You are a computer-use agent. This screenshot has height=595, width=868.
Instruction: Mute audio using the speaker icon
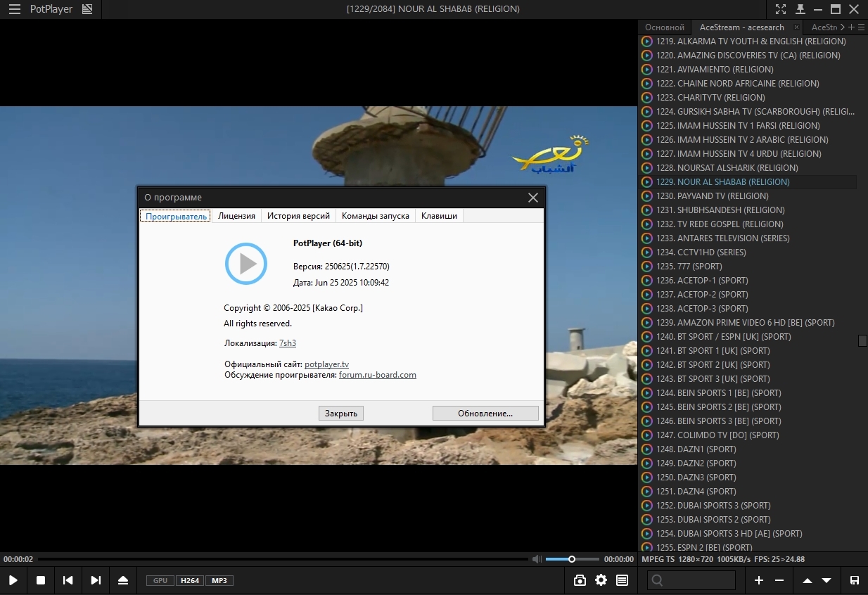pos(537,559)
